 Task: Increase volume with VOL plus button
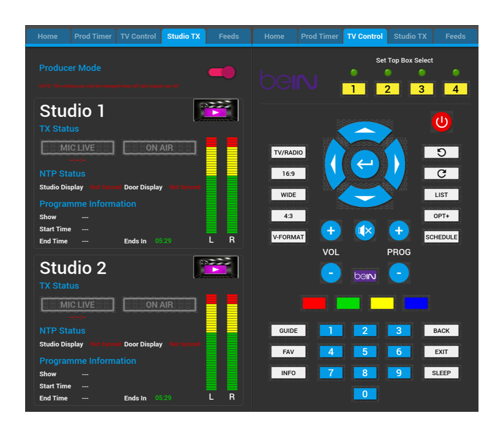(x=331, y=231)
